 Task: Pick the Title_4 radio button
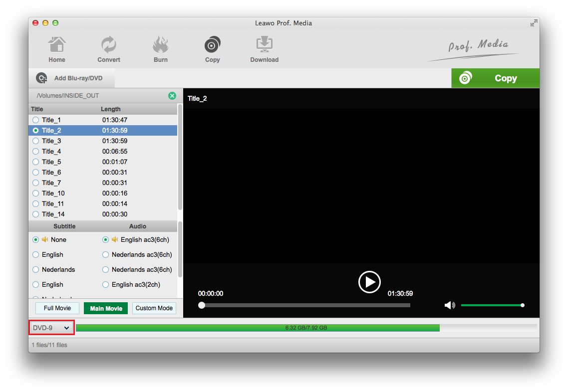point(35,151)
